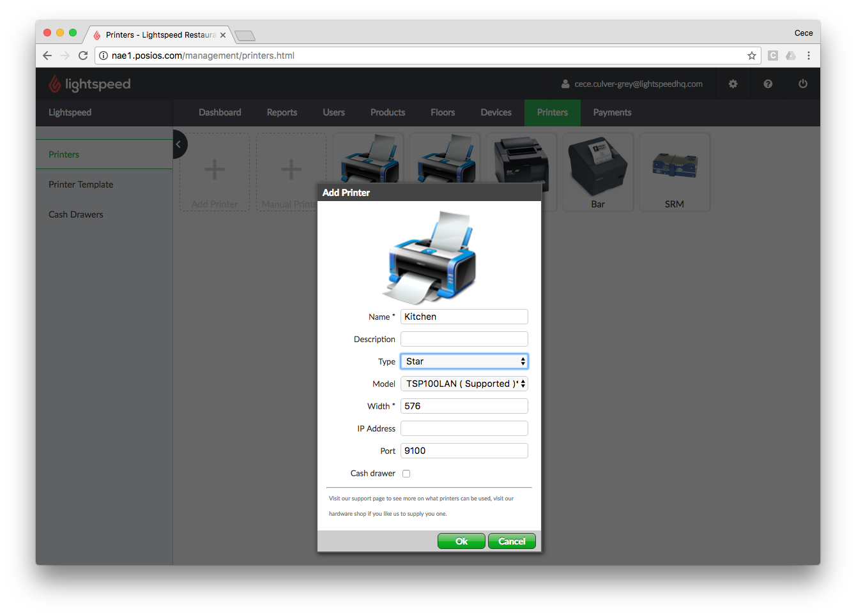Reload the page with the refresh icon

click(x=83, y=56)
